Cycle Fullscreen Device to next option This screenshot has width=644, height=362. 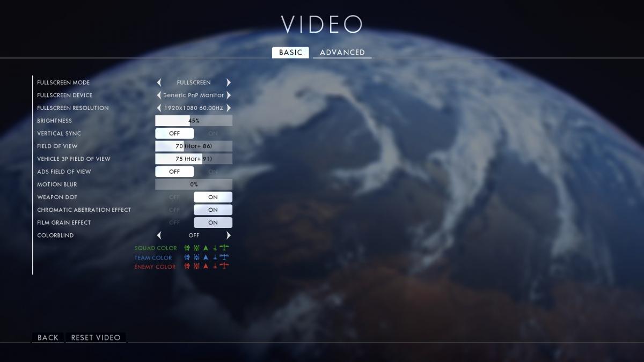(x=229, y=95)
